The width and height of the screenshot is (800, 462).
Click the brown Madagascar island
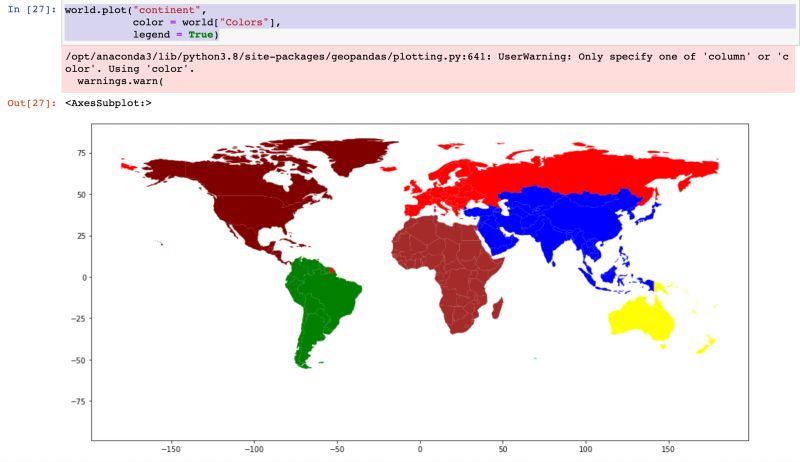point(497,309)
